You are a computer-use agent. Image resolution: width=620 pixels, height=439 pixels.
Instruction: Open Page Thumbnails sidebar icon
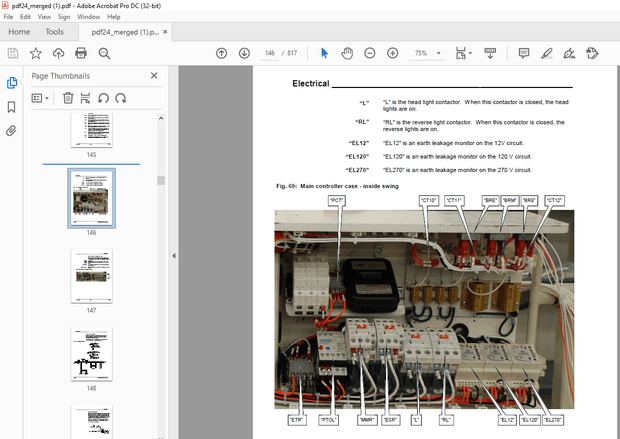[x=11, y=83]
